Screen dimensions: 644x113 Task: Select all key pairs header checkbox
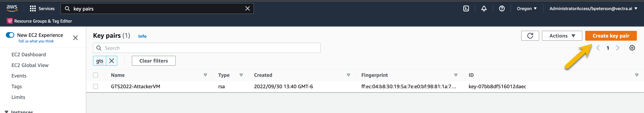[95, 75]
